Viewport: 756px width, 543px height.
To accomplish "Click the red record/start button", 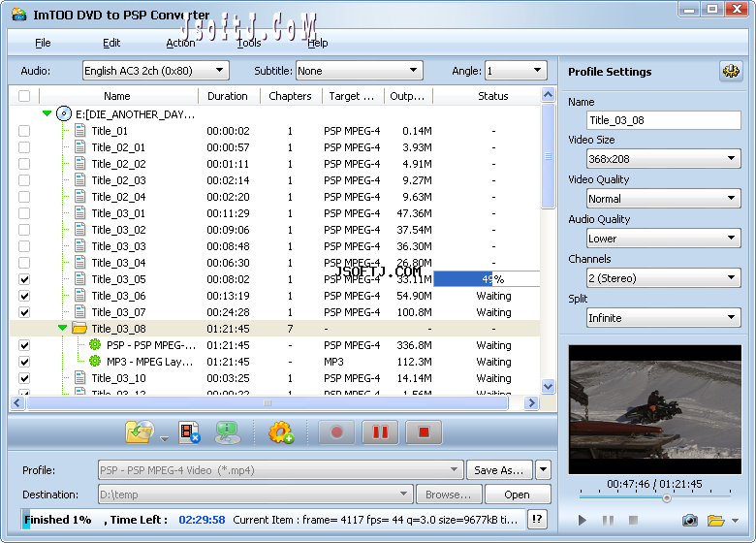I will [x=336, y=432].
